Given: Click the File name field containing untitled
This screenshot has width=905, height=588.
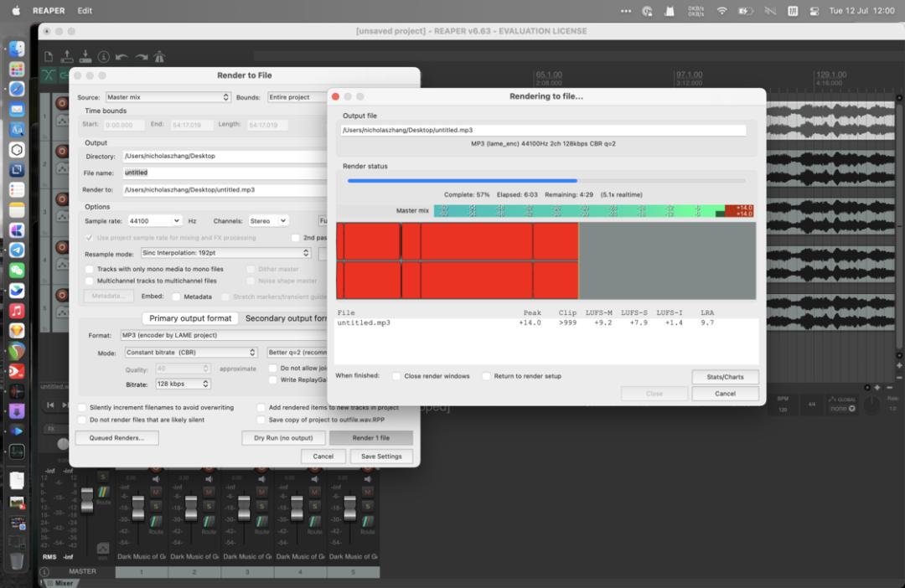Looking at the screenshot, I should point(225,173).
